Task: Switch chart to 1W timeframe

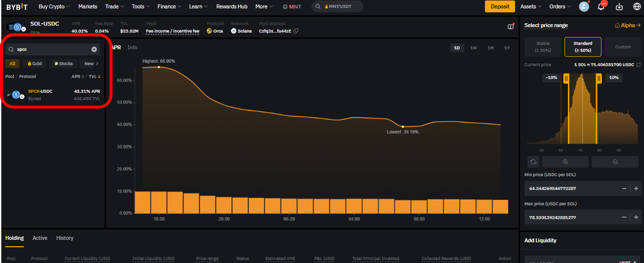Action: click(474, 48)
